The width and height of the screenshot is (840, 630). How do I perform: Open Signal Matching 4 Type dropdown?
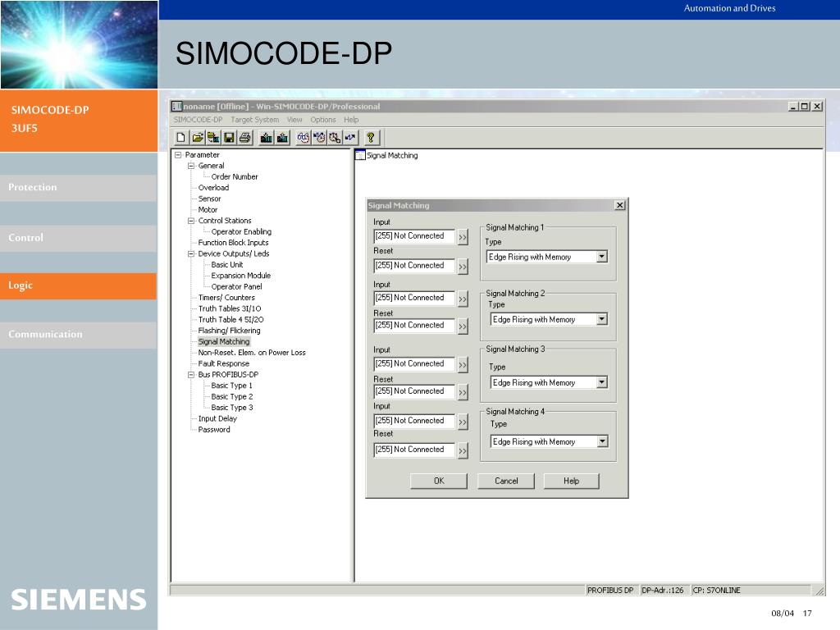pos(603,441)
